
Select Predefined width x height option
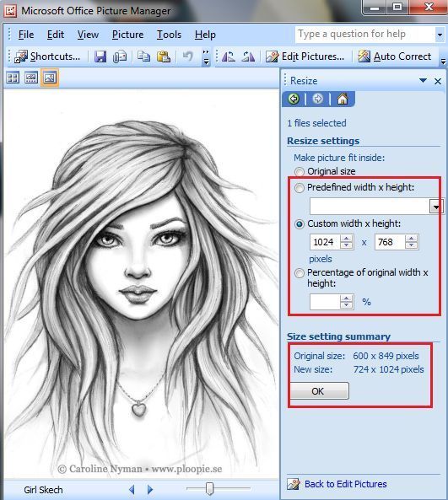click(299, 188)
